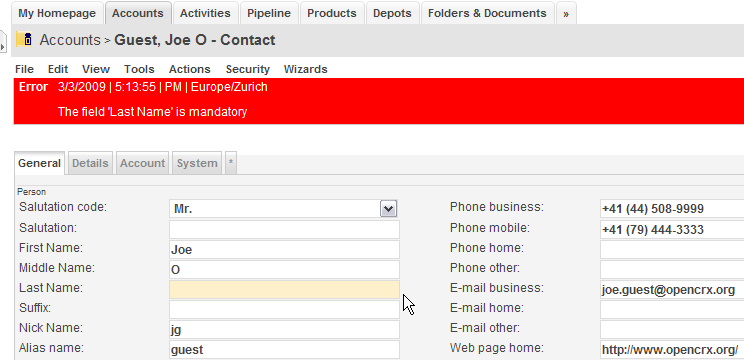This screenshot has height=360, width=744.
Task: Open the File menu
Action: click(24, 69)
